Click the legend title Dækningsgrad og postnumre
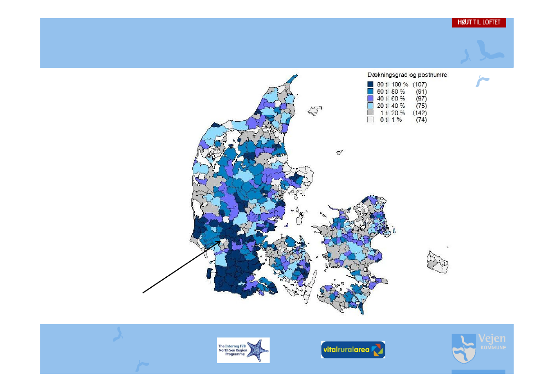 click(407, 75)
